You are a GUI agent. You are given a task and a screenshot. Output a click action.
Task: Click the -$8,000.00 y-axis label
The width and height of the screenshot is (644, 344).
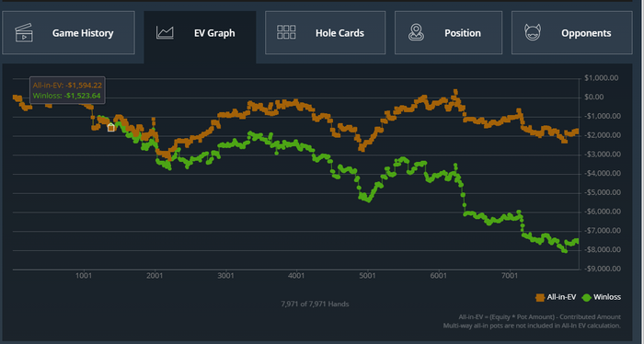click(603, 250)
